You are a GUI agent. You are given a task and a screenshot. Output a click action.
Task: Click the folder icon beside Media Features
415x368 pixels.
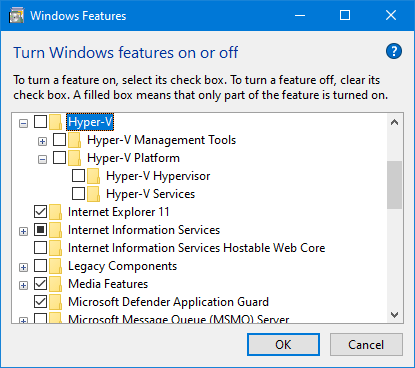56,284
